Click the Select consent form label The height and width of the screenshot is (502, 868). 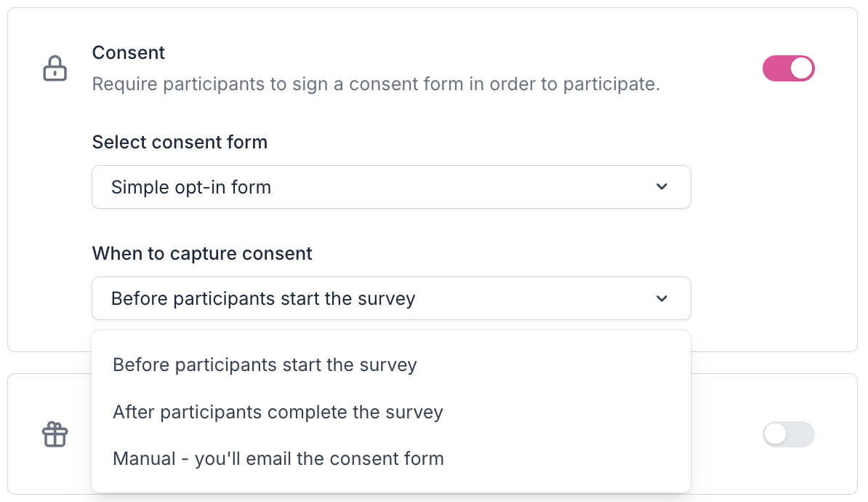[180, 142]
